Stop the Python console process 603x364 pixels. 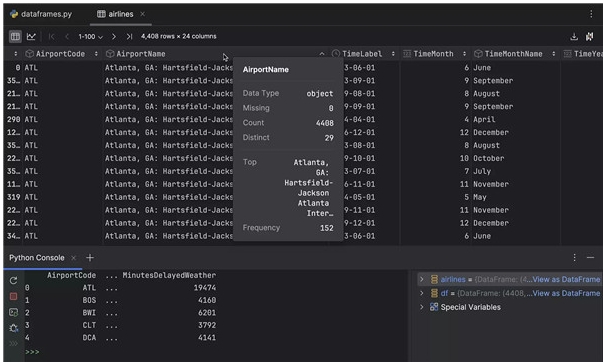pos(13,296)
